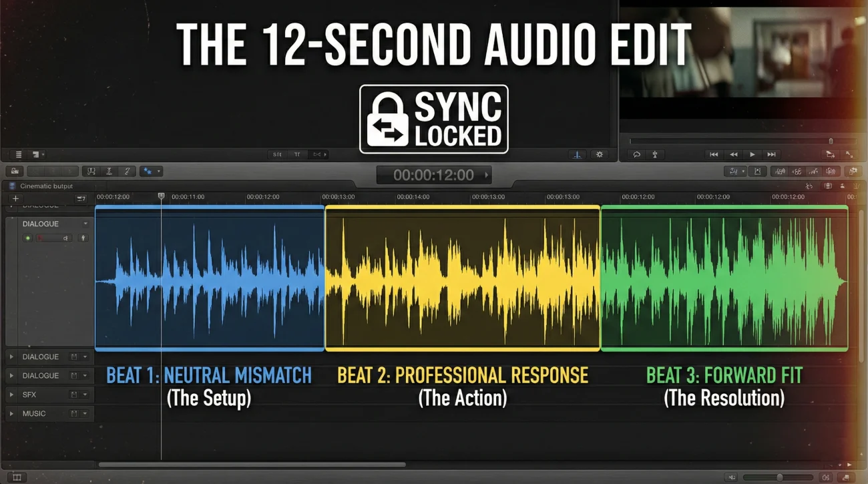Toggle the M mute button on MUSIC track
The height and width of the screenshot is (484, 868).
[x=74, y=413]
